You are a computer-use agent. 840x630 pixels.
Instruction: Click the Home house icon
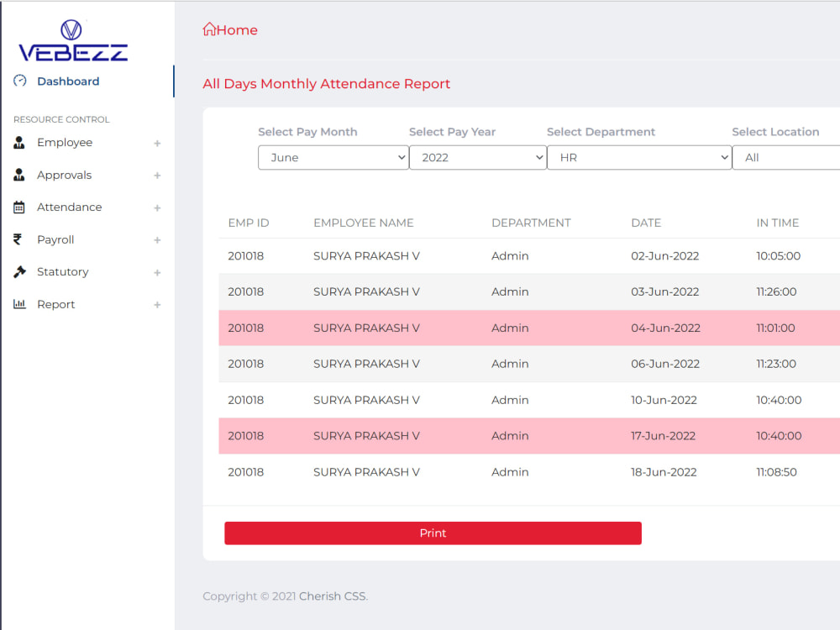(x=209, y=29)
